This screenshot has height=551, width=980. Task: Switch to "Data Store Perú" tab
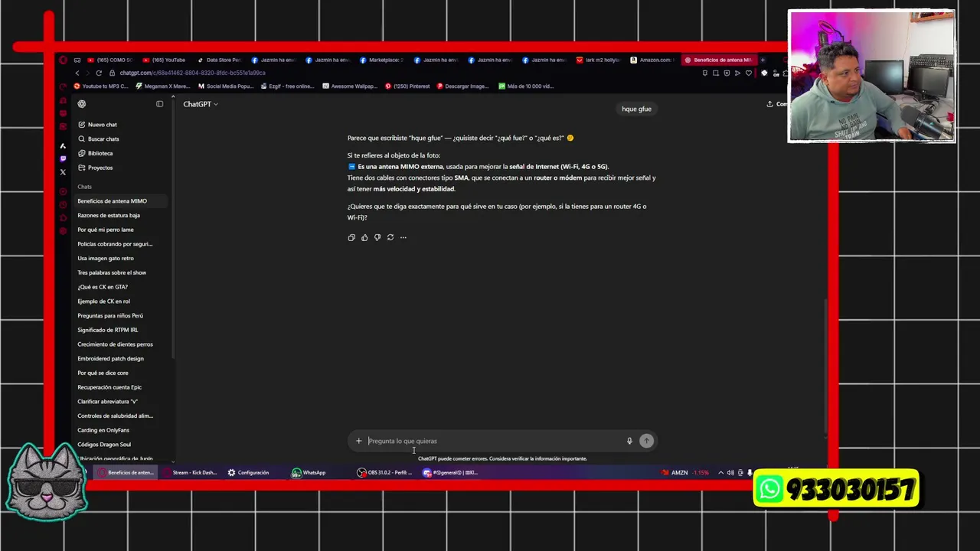(219, 60)
